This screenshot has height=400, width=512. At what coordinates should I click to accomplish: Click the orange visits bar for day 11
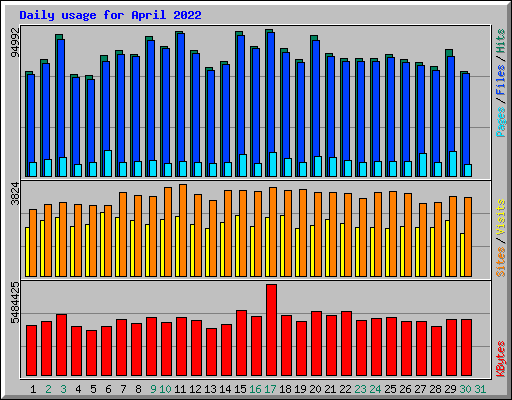[183, 230]
